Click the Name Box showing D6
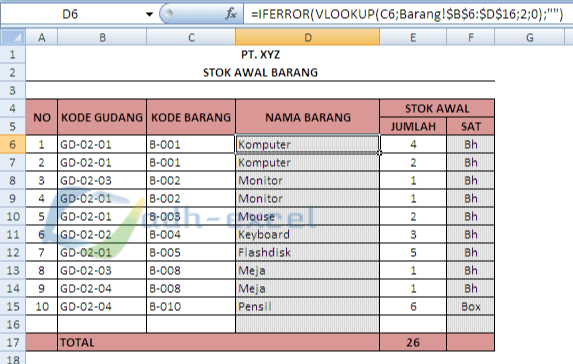573x364 pixels. point(70,15)
